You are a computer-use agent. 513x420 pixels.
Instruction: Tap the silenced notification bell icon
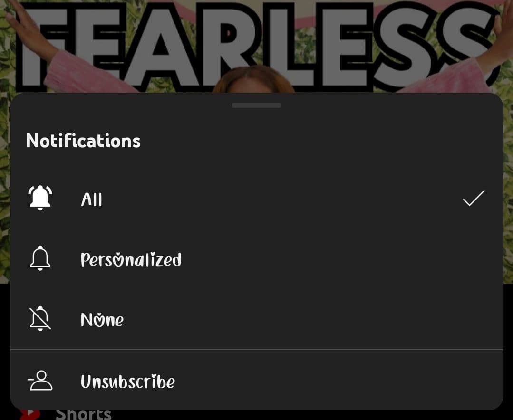40,319
